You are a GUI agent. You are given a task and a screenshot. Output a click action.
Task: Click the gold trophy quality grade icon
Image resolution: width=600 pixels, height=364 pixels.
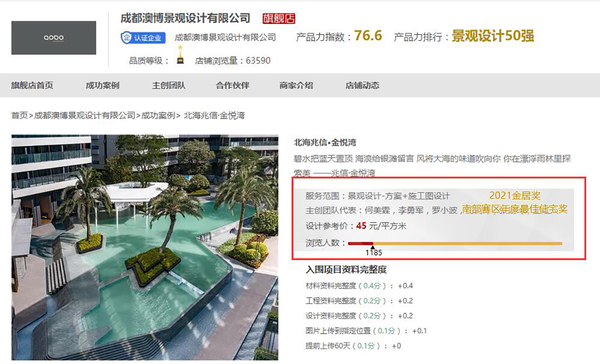click(x=180, y=54)
